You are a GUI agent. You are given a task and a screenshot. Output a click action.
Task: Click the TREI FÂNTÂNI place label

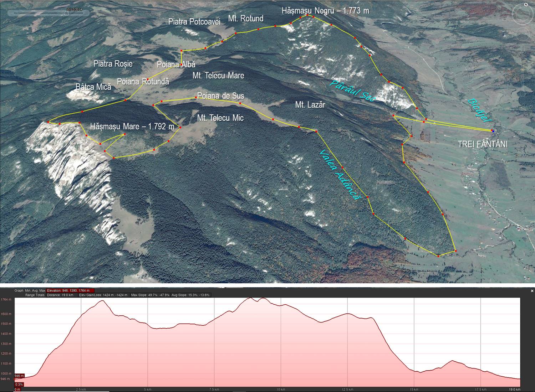[483, 144]
